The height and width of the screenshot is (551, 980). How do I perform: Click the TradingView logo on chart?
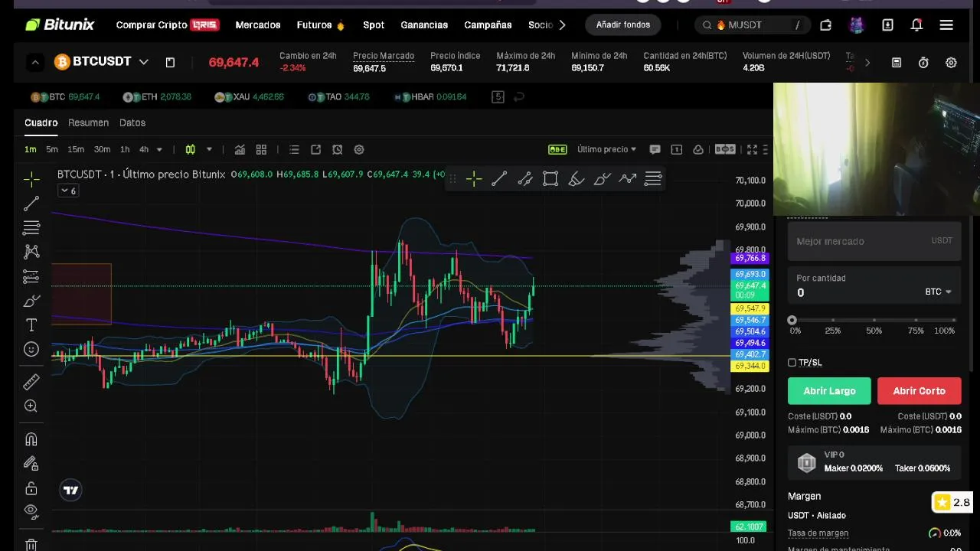[x=70, y=491]
